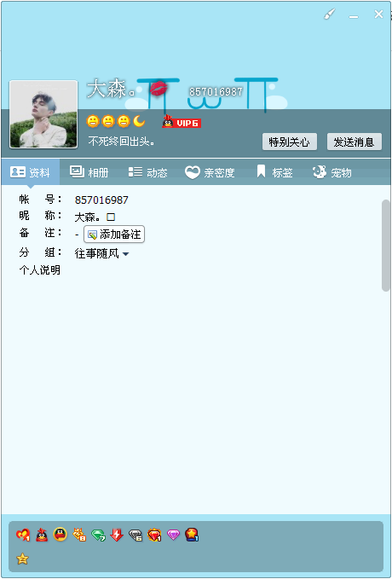Open the skin paintbrush icon in title bar
The height and width of the screenshot is (579, 392).
click(x=330, y=14)
